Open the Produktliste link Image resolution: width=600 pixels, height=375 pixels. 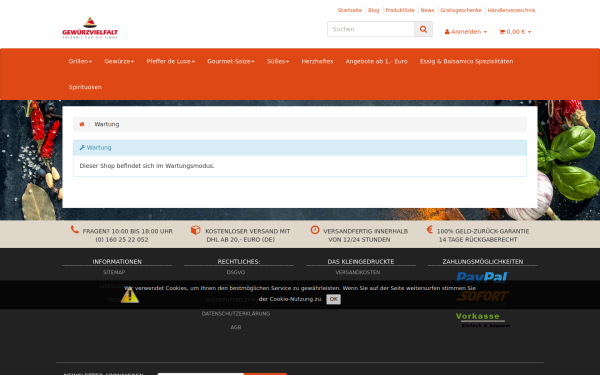coord(400,10)
